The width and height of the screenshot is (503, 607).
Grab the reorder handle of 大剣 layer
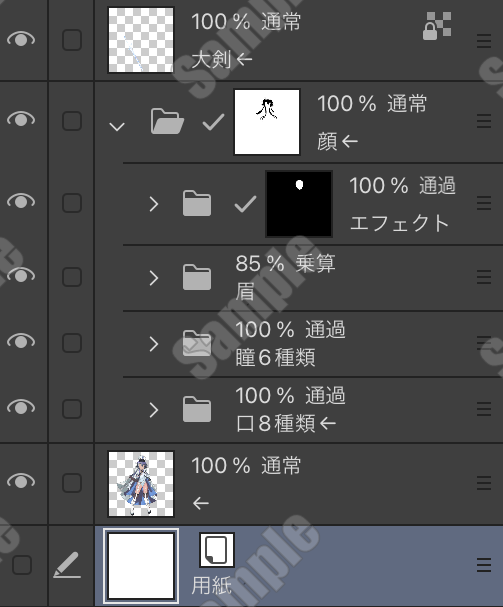click(x=484, y=41)
